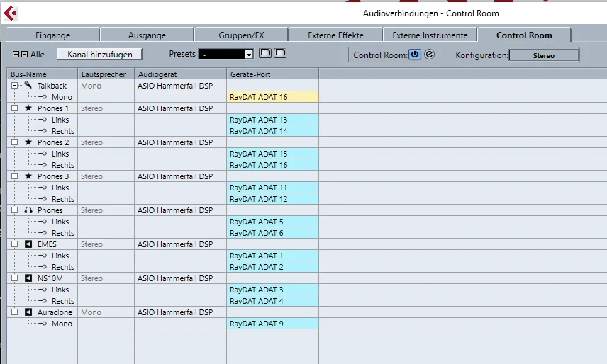Collapse the Auraclone monitor bus
The image size is (607, 364).
14,312
